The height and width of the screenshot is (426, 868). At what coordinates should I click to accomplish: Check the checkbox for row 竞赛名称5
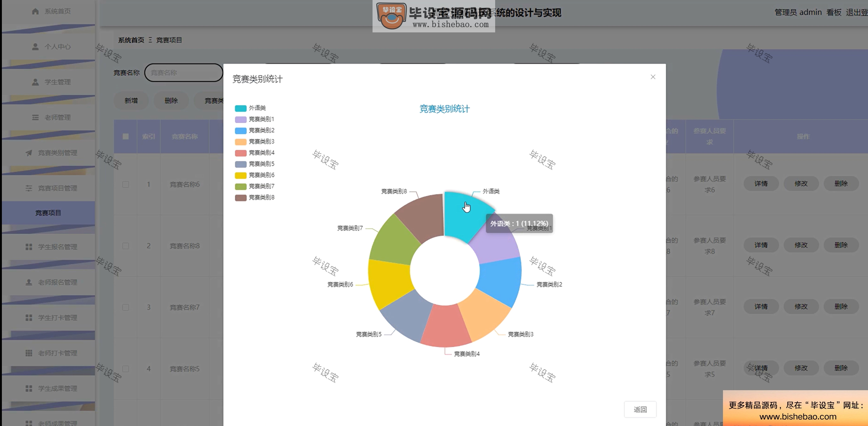click(x=126, y=369)
